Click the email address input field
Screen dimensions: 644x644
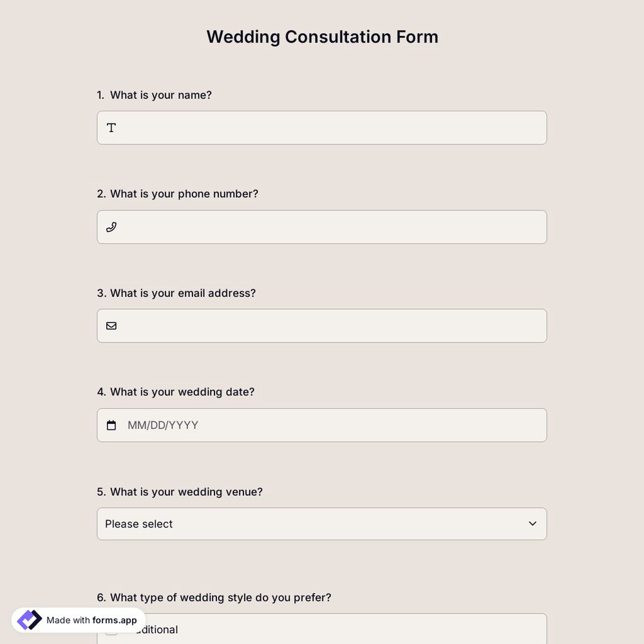(x=322, y=326)
